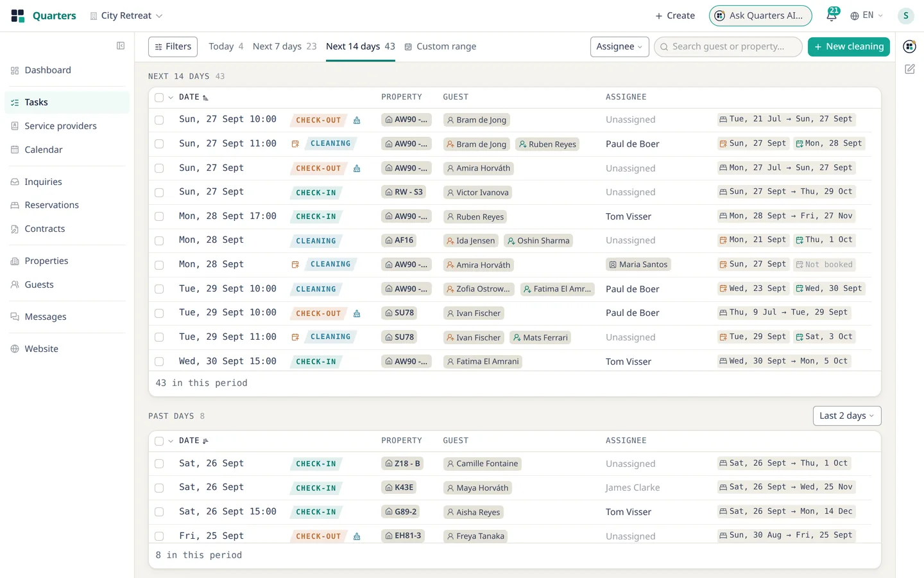Open the EN language dropdown
The width and height of the screenshot is (924, 578).
coord(866,15)
